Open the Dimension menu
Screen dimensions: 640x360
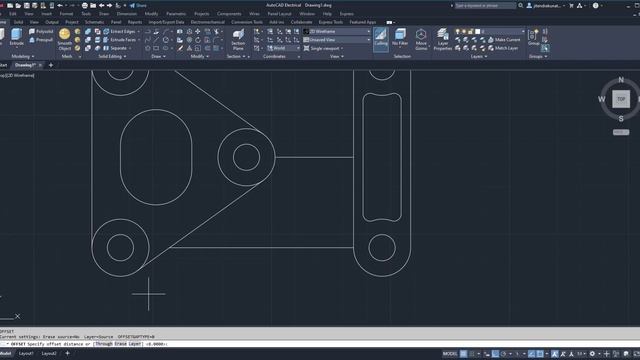[x=127, y=13]
